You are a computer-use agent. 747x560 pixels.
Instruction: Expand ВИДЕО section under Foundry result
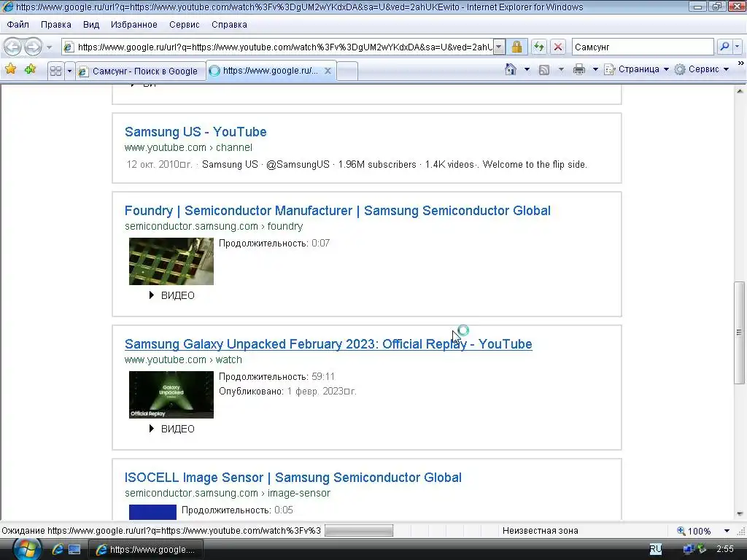coord(172,295)
